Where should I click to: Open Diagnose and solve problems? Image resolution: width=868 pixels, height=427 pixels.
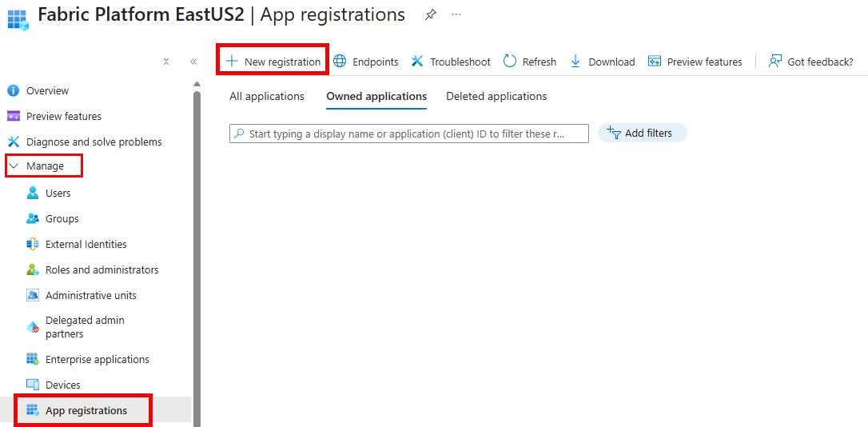point(94,142)
